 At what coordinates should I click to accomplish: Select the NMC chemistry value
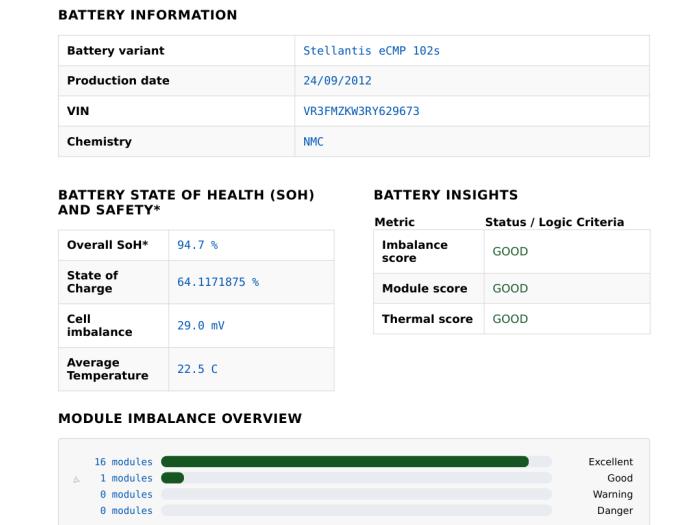[313, 142]
